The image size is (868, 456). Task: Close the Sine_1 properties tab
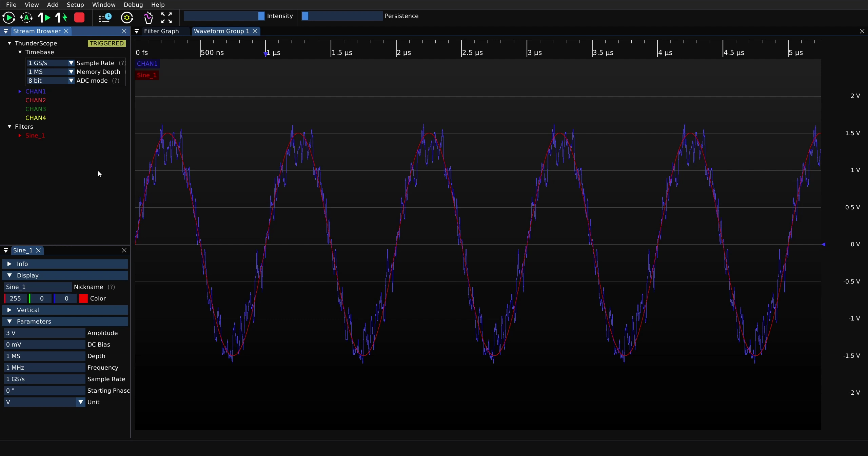(39, 250)
